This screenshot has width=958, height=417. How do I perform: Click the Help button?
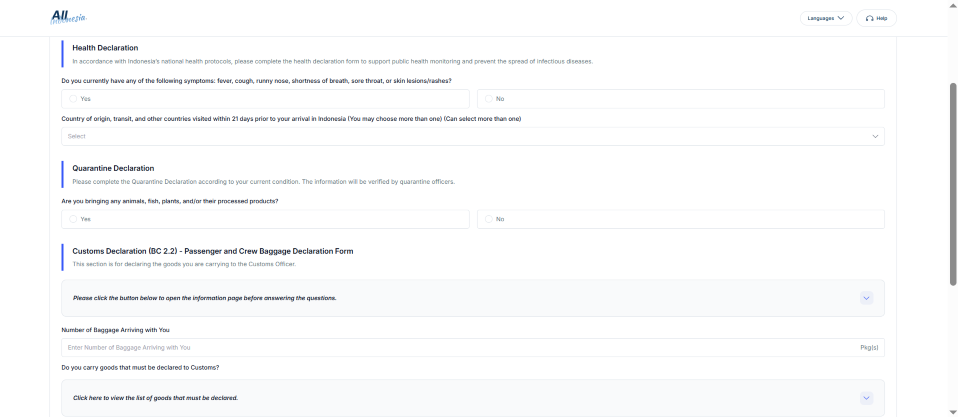[x=877, y=18]
